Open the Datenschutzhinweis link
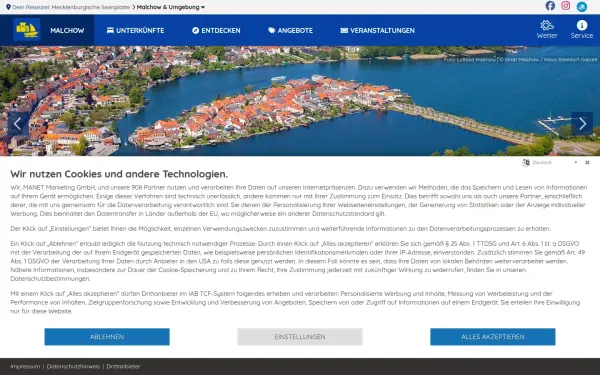 click(x=73, y=366)
